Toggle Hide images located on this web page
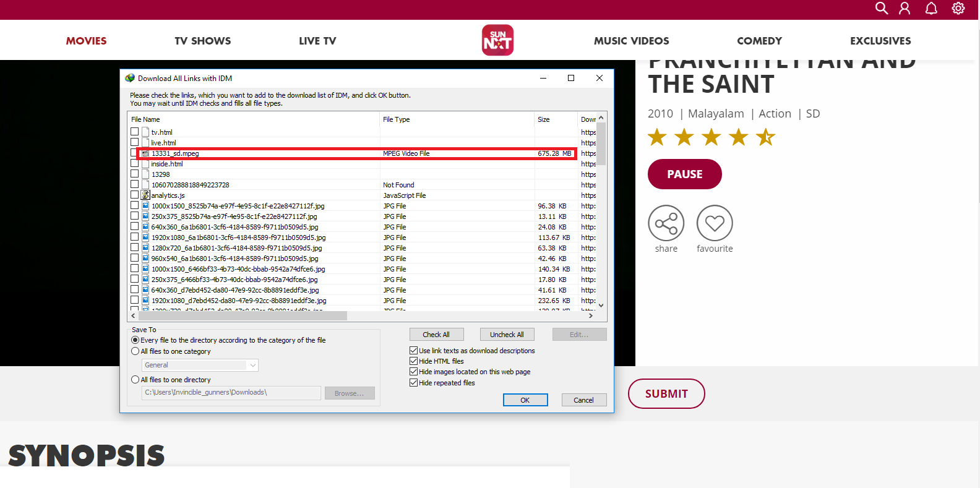Viewport: 980px width, 488px height. [x=414, y=372]
